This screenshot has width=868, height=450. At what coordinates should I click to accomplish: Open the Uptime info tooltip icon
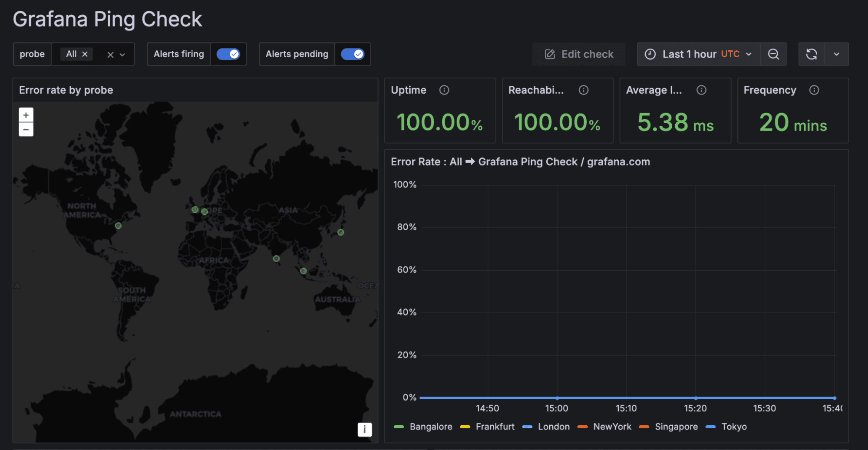pos(444,90)
